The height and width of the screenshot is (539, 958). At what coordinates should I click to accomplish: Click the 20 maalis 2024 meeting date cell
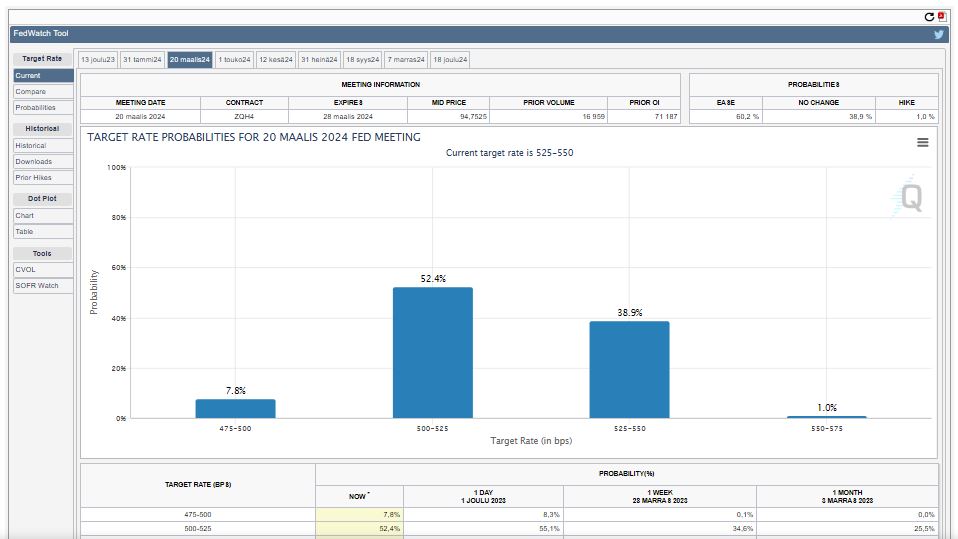tap(140, 116)
